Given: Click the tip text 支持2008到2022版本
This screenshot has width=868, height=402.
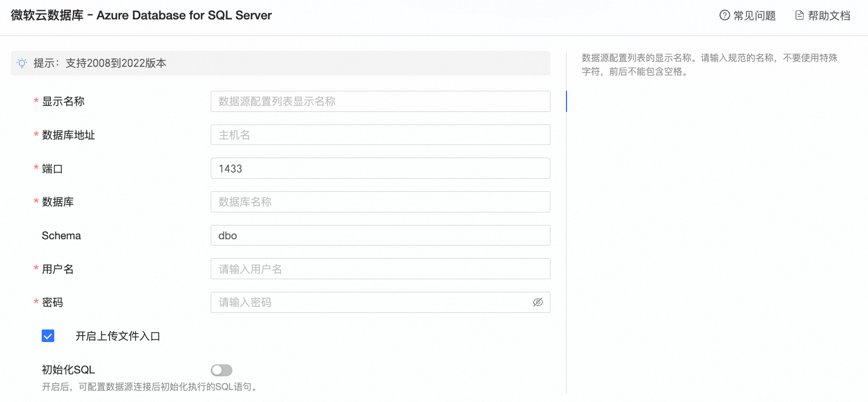Looking at the screenshot, I should pyautogui.click(x=116, y=63).
